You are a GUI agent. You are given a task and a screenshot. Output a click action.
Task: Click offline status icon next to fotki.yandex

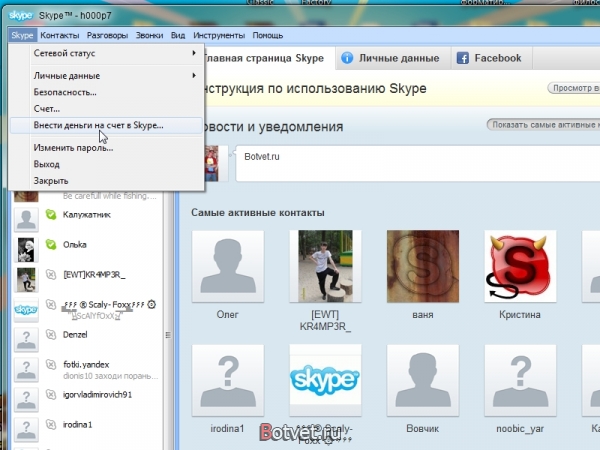(51, 364)
